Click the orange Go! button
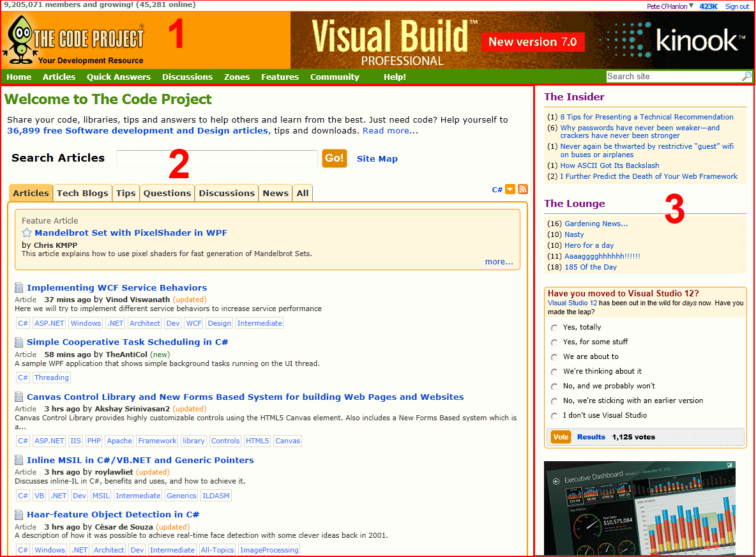Viewport: 756px width, 557px height. click(334, 158)
